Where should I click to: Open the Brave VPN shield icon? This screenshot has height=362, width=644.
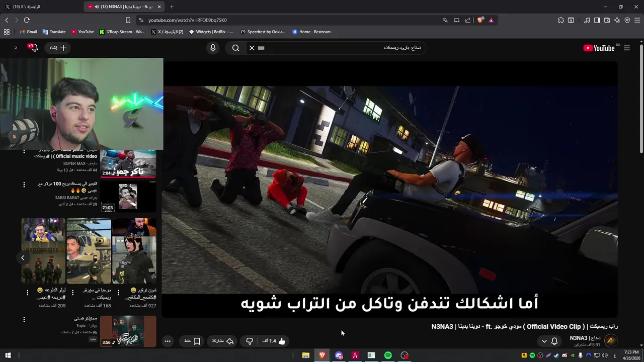(x=627, y=20)
